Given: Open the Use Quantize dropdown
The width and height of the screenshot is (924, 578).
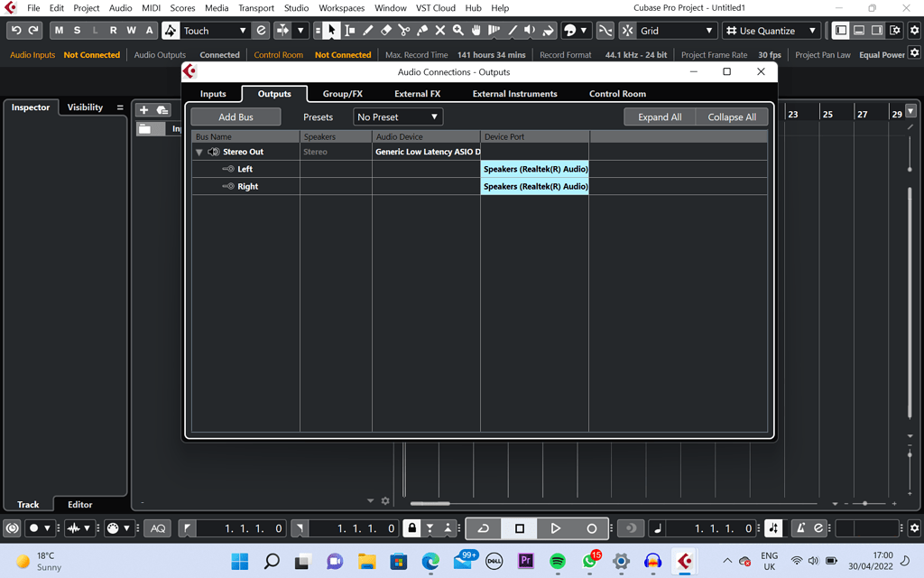Looking at the screenshot, I should [x=772, y=31].
